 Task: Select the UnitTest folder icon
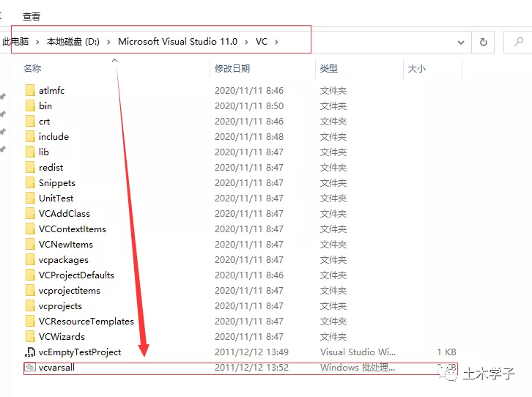[x=30, y=198]
